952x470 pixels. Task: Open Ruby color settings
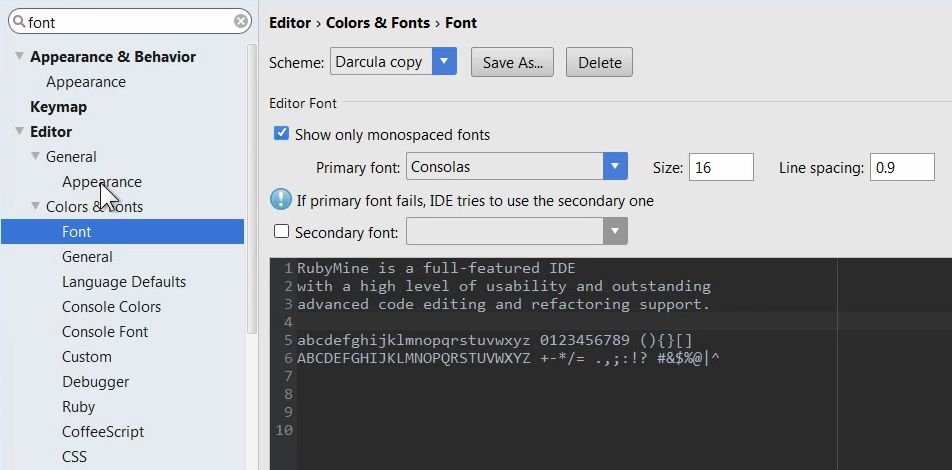(78, 406)
